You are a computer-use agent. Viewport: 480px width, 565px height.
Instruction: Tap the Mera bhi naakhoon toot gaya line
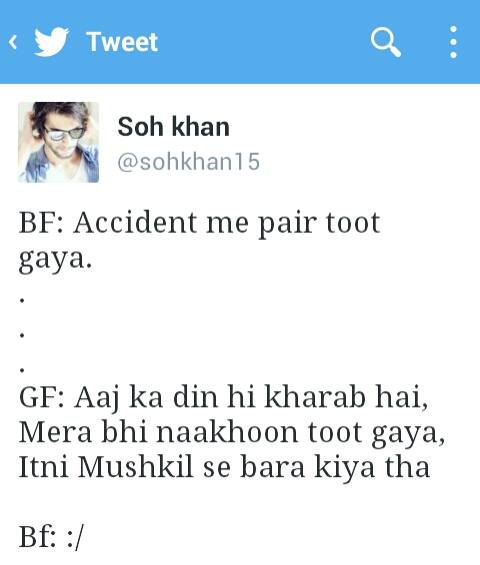(232, 433)
